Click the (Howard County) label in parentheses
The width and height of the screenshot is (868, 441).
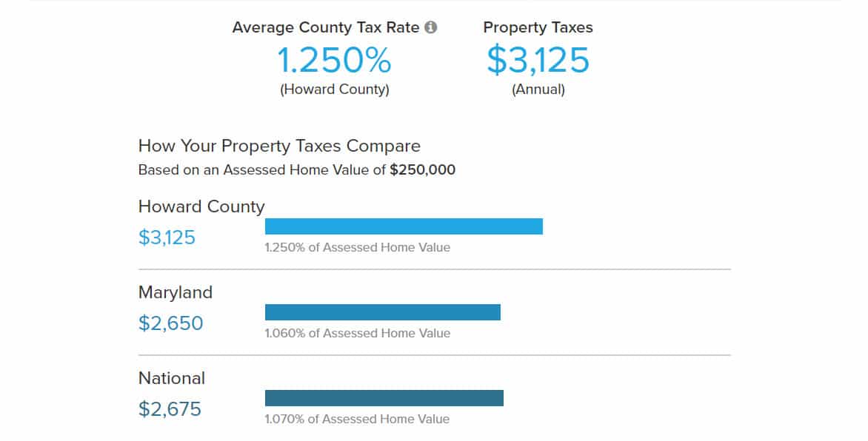334,90
